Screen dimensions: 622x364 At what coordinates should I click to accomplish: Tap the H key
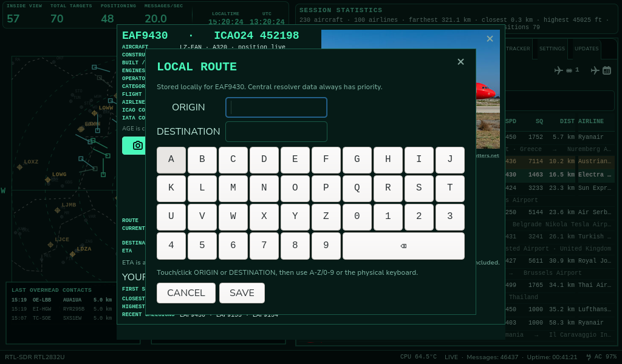[x=388, y=160]
